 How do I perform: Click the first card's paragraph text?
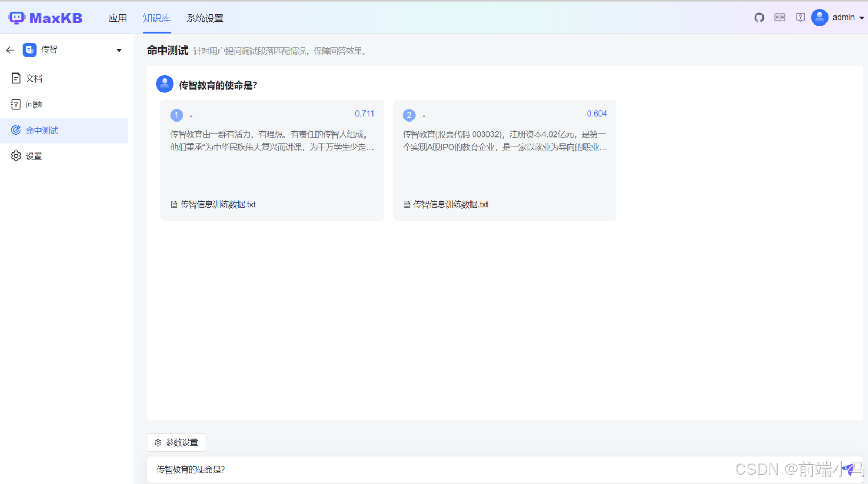point(272,141)
